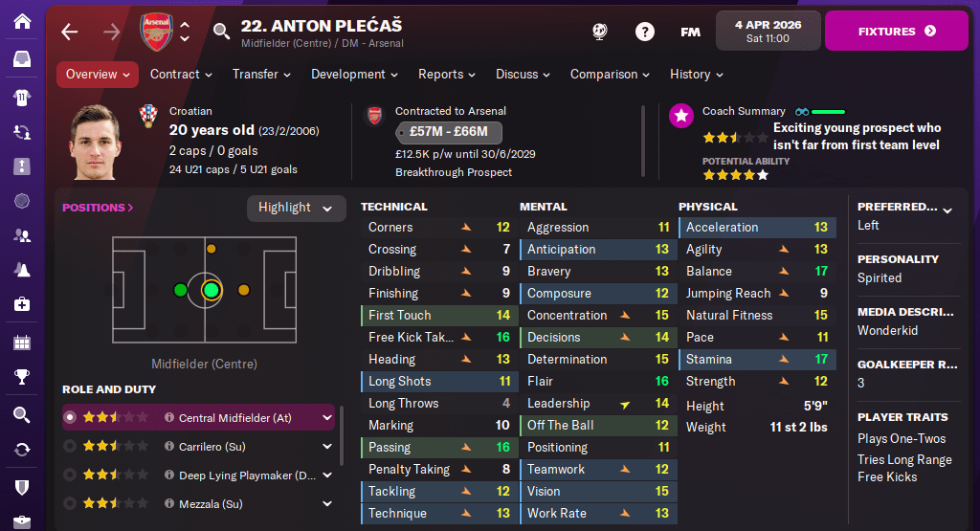
Task: Click the Fixtures continue button
Action: click(x=897, y=32)
